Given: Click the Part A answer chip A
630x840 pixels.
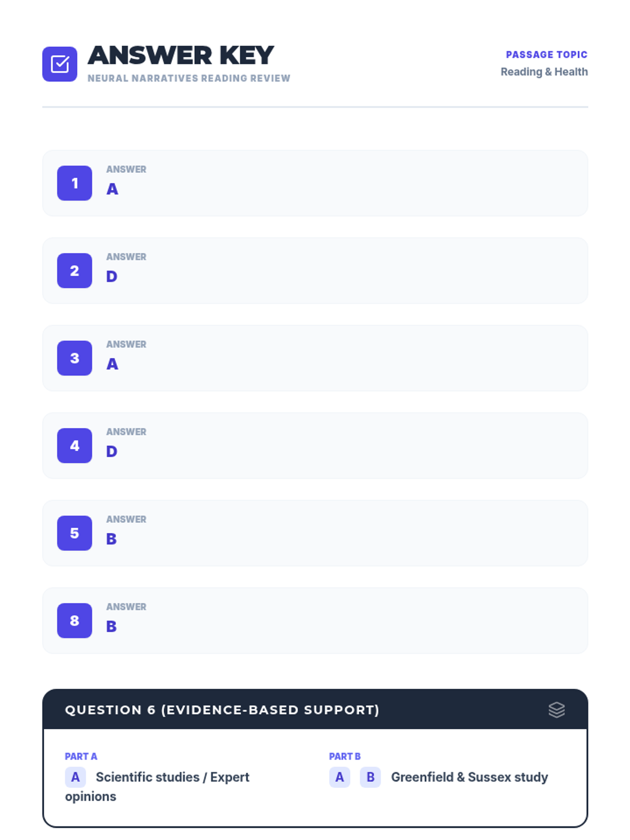Looking at the screenshot, I should click(x=75, y=777).
